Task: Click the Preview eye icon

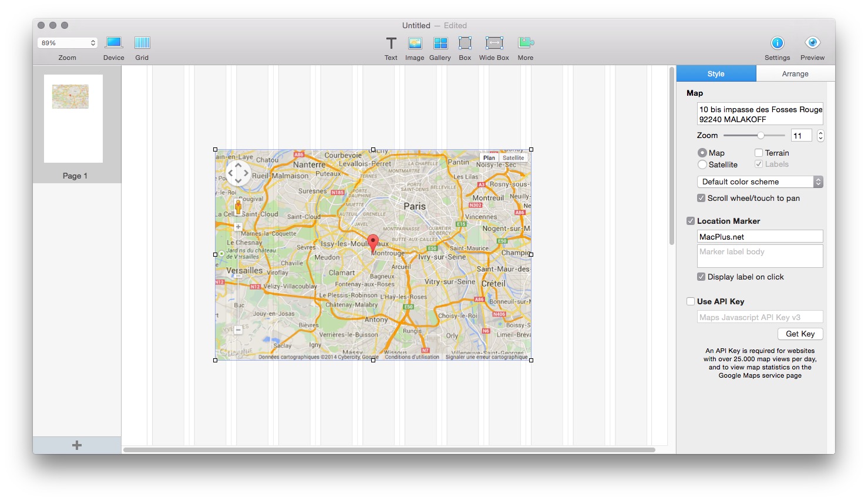Action: [x=813, y=43]
